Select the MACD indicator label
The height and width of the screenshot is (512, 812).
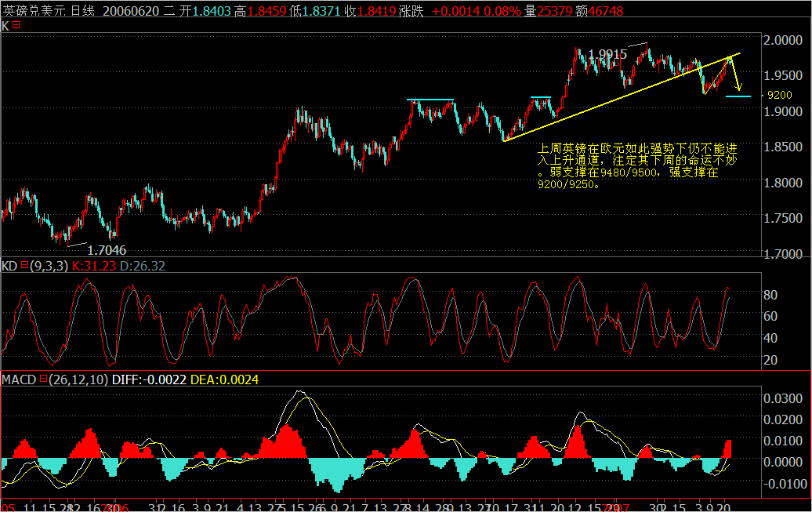[21, 379]
